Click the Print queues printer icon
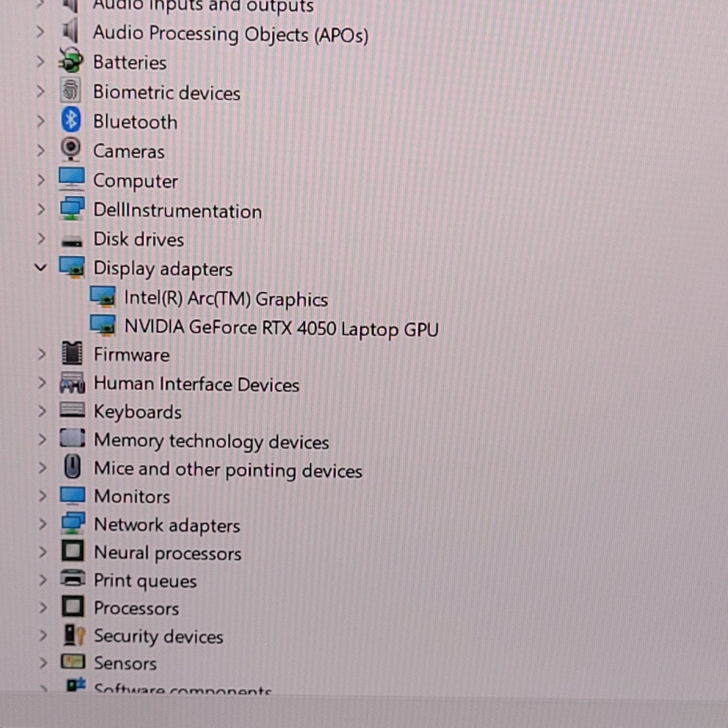The height and width of the screenshot is (728, 728). (x=72, y=579)
